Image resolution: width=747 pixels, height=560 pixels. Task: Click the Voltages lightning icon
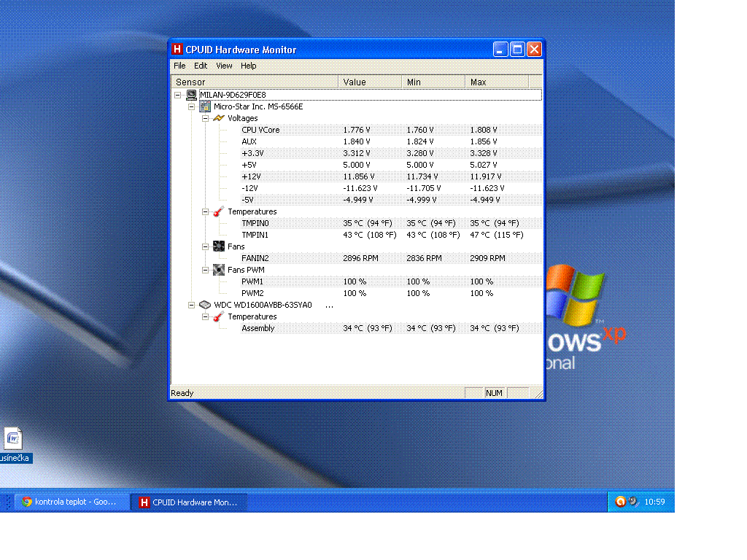(219, 118)
